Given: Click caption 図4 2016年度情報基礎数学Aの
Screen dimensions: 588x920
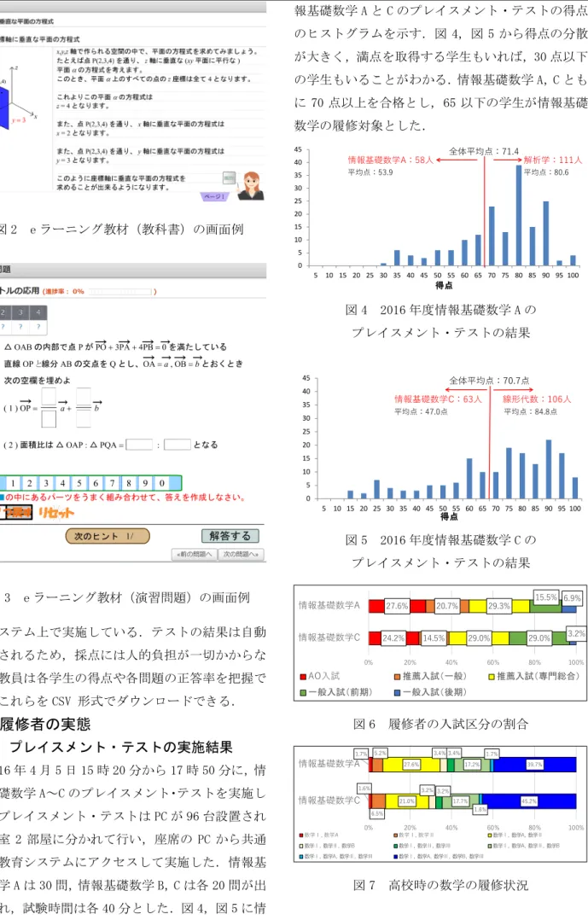Looking at the screenshot, I should tap(440, 310).
